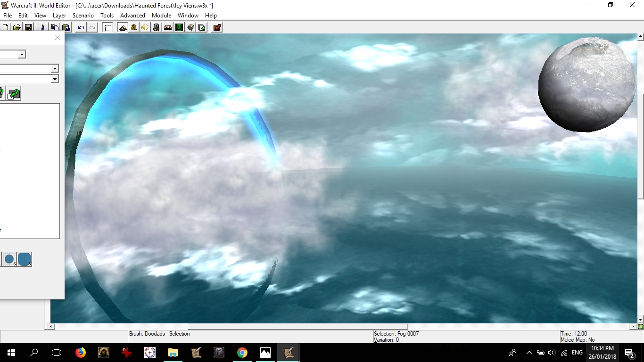This screenshot has height=362, width=644.
Task: Expand the lower wide dropdown in the palette
Action: [x=55, y=79]
